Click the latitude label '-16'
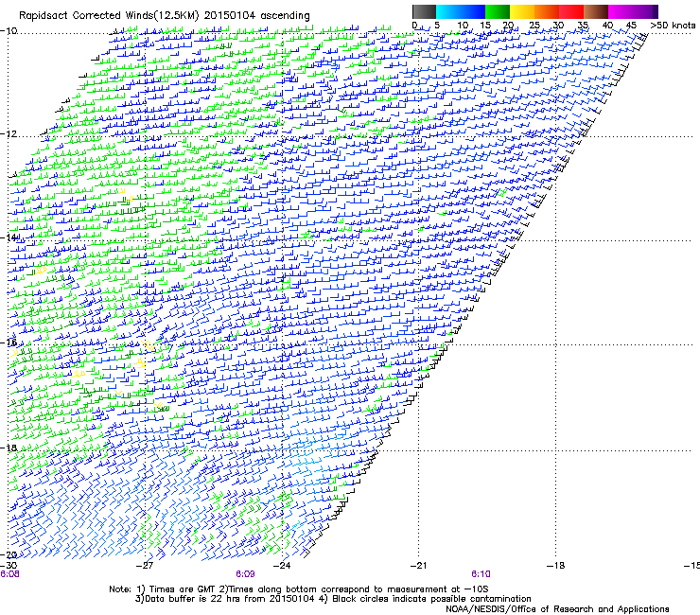The image size is (700, 615). point(9,343)
